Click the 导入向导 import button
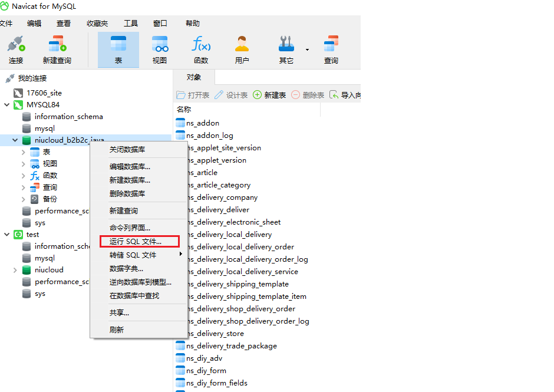 345,95
